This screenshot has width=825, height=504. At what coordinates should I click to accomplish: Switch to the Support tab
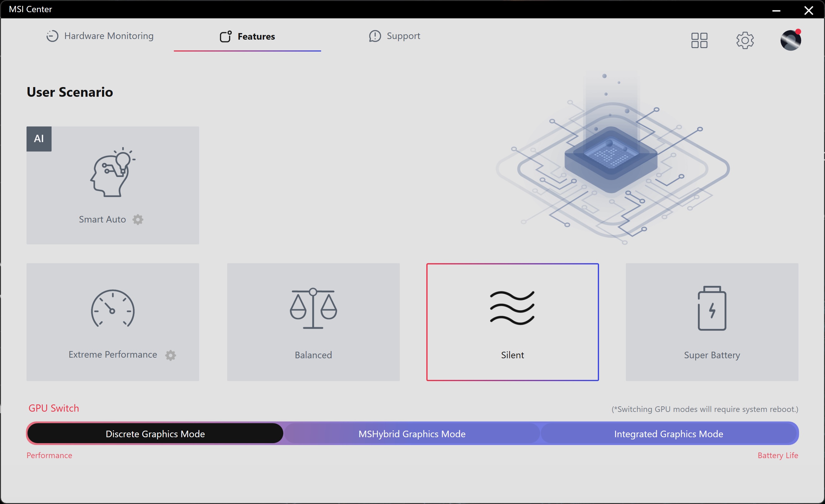pos(394,36)
